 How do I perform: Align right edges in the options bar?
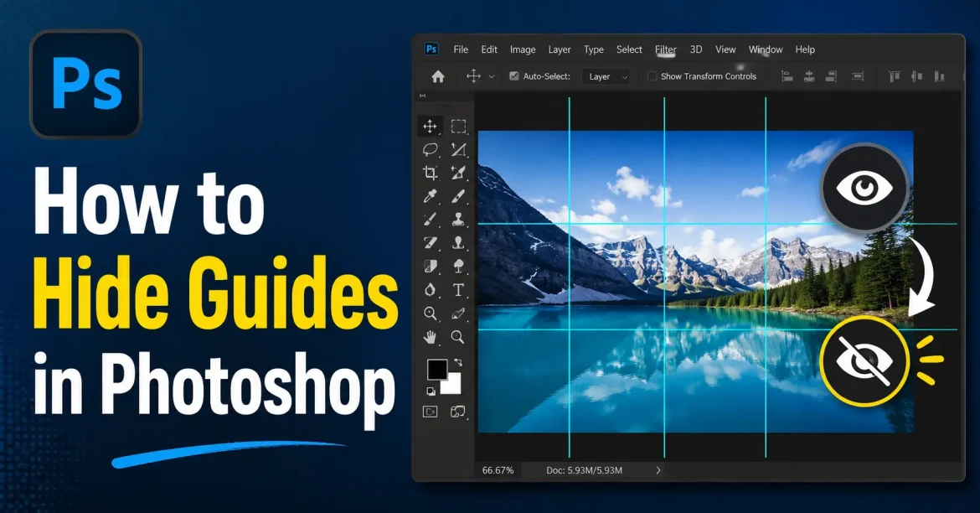pos(831,76)
